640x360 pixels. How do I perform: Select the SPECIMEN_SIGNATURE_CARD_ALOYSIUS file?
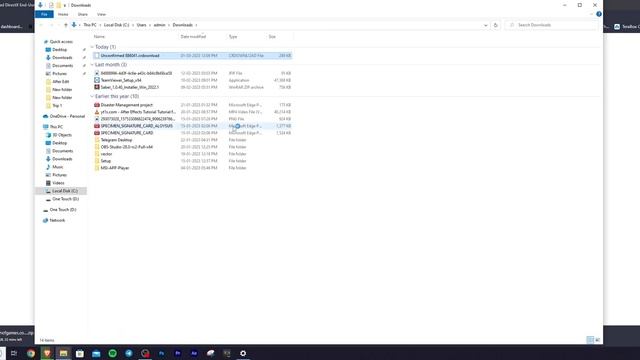(192, 126)
